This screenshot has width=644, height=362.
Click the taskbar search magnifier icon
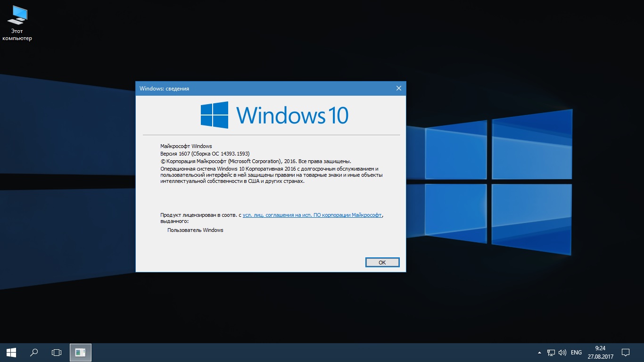[x=34, y=352]
